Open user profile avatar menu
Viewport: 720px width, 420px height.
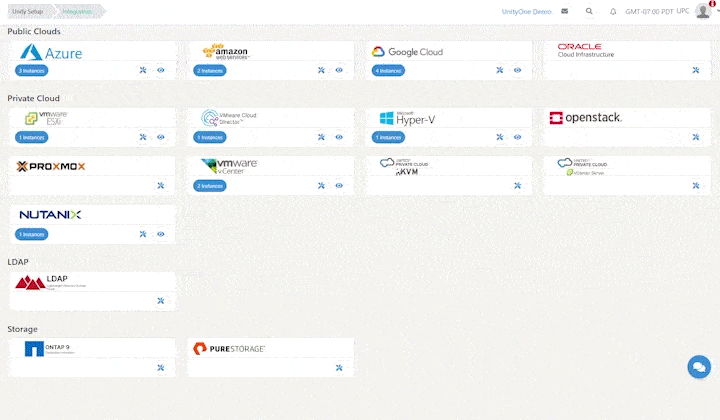[703, 11]
